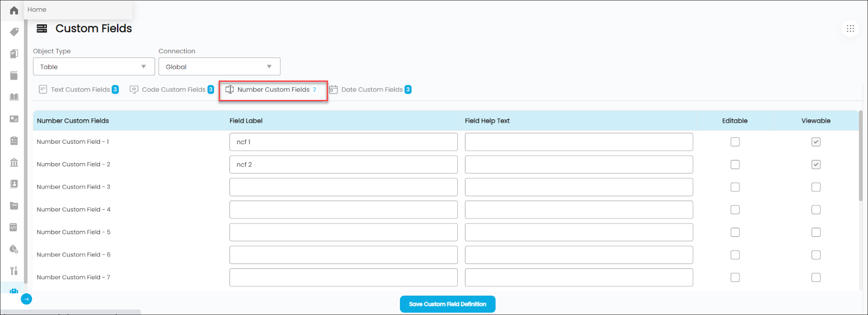Open the bank building icon in sidebar
The width and height of the screenshot is (868, 315).
pos(14,162)
